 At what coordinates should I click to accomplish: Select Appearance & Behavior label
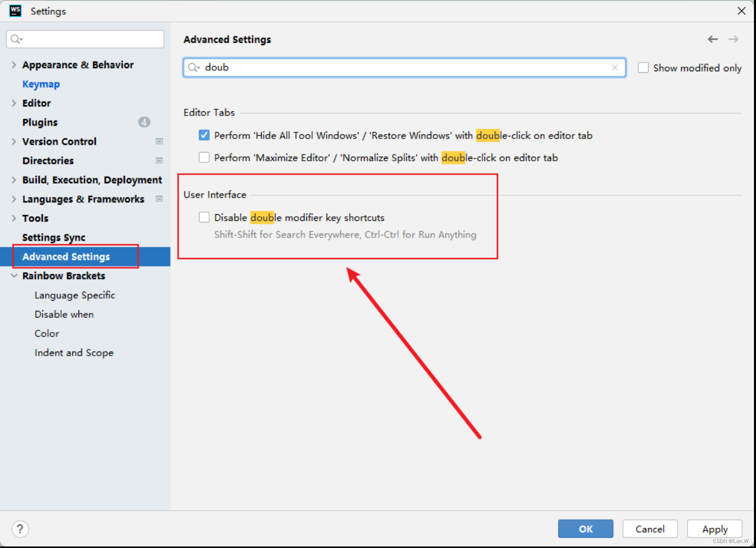(x=78, y=65)
